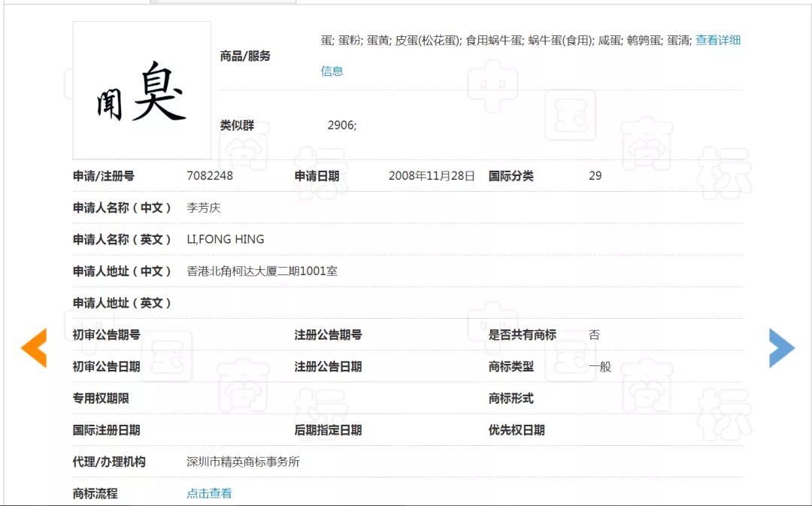Click the address 香港北角柯达大厦二期1001室
The width and height of the screenshot is (812, 506).
click(262, 271)
